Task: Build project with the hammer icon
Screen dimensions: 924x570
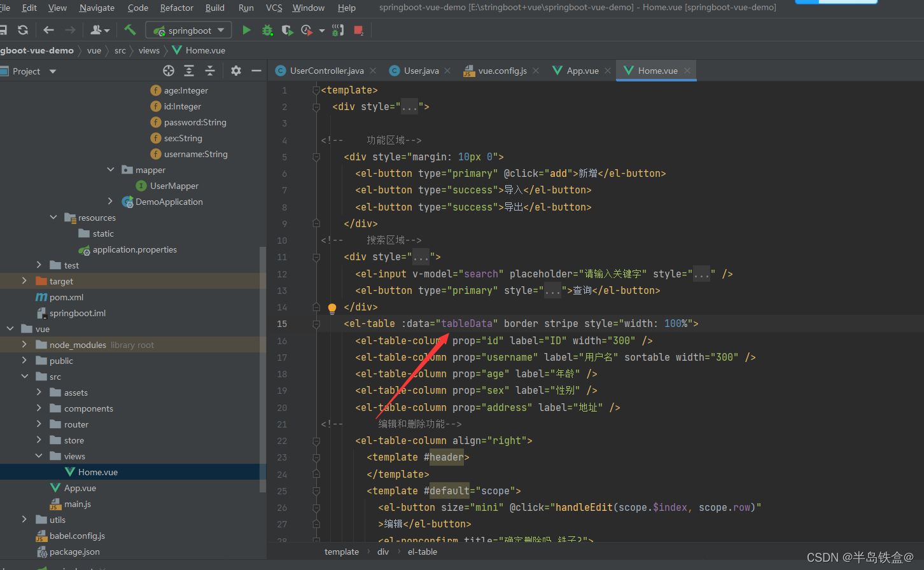Action: 130,30
